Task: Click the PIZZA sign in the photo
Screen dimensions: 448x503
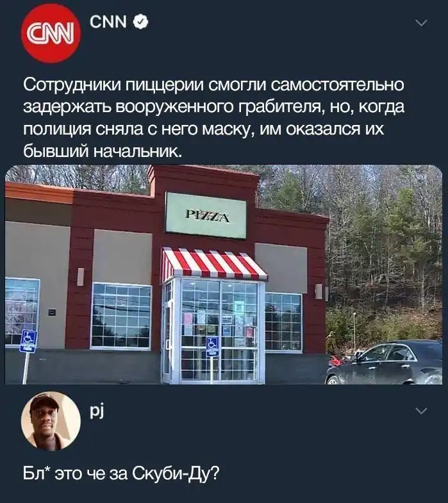Action: 206,215
